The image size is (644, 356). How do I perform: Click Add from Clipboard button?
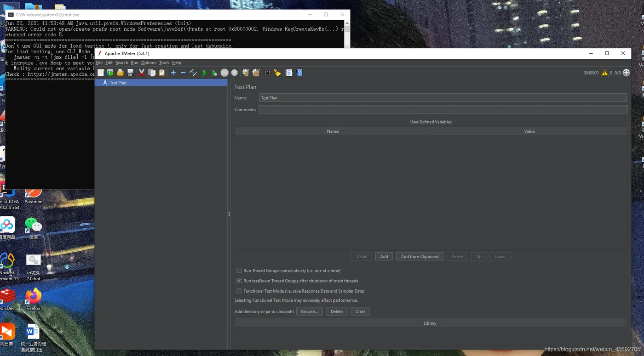pyautogui.click(x=420, y=256)
